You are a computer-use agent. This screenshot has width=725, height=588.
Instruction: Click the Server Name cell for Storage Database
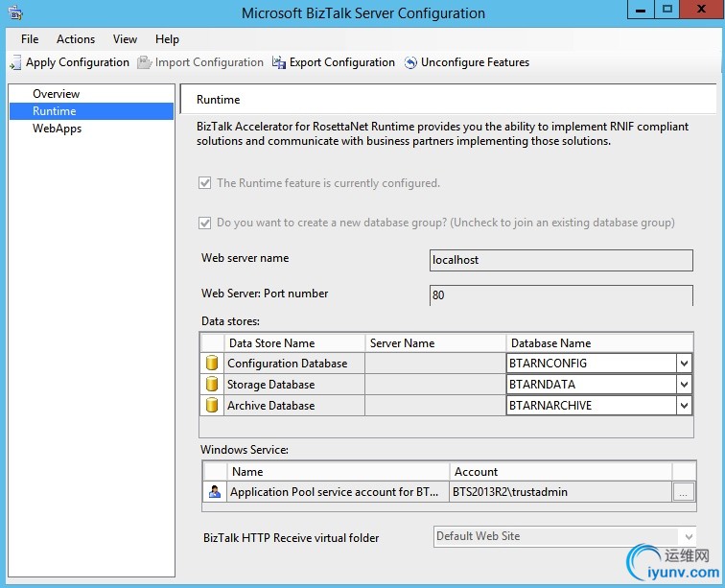pyautogui.click(x=435, y=384)
